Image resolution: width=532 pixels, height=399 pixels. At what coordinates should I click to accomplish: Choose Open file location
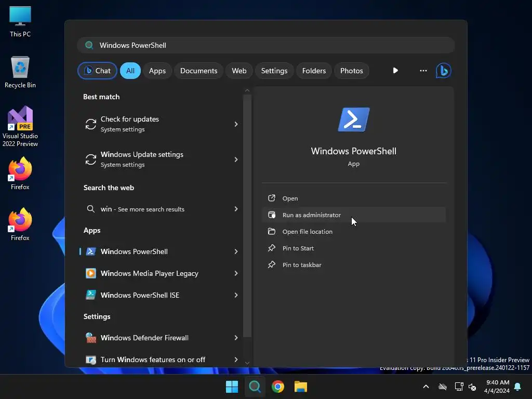tap(353, 231)
